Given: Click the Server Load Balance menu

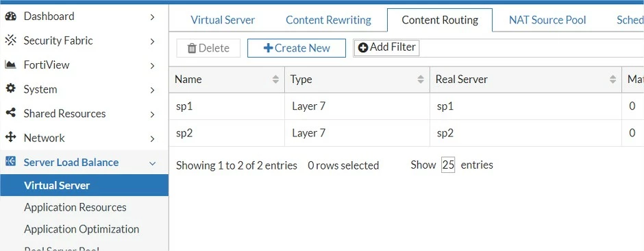Looking at the screenshot, I should tap(84, 162).
